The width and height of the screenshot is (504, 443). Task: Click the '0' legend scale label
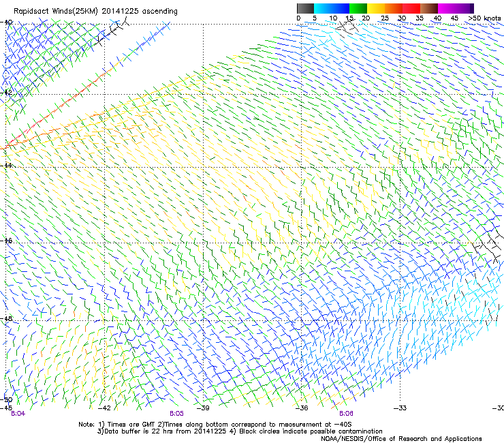298,18
